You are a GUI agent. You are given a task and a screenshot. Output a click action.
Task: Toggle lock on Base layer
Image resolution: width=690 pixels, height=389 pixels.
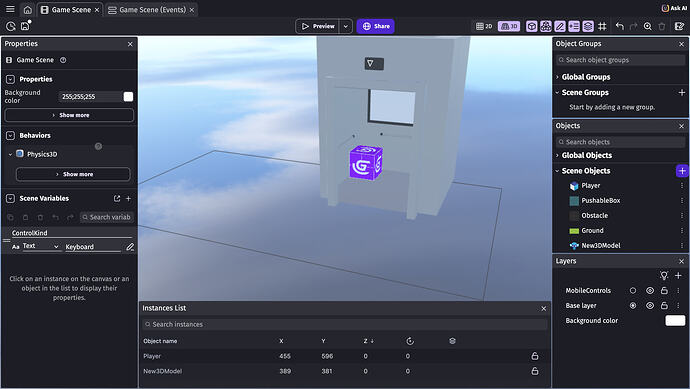coord(664,305)
